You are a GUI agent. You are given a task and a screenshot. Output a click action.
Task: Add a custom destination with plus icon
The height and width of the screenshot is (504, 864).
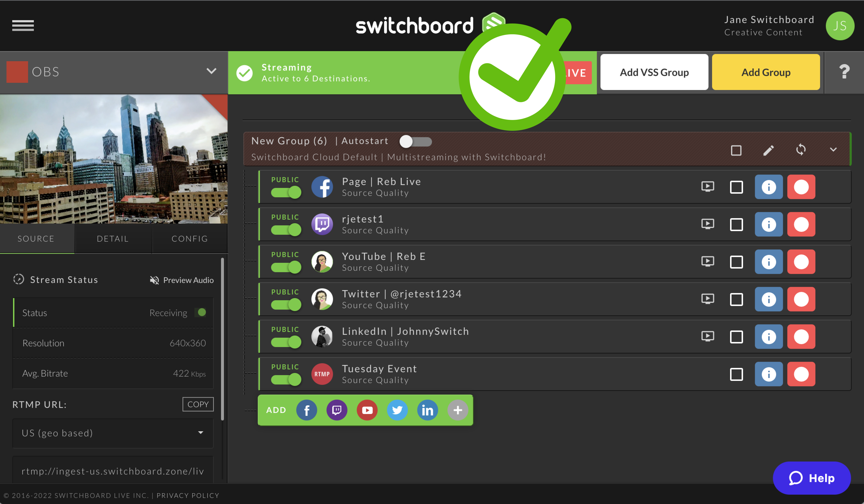click(x=457, y=410)
